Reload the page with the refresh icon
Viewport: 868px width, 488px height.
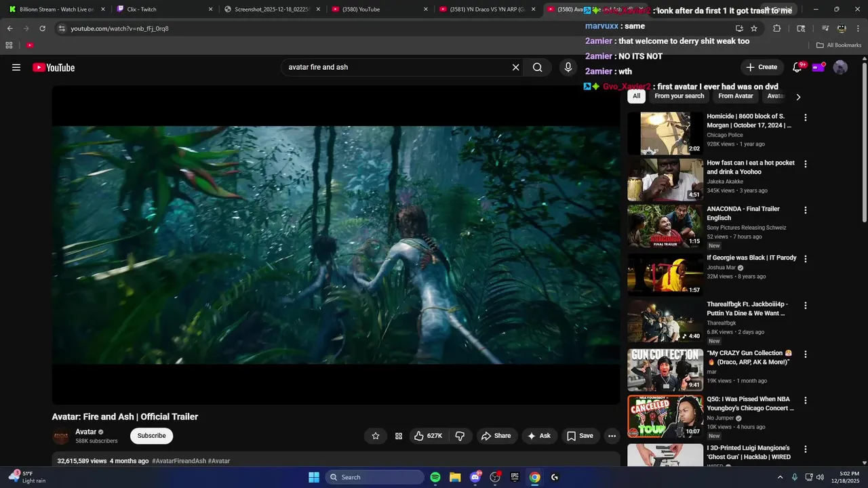pos(42,28)
